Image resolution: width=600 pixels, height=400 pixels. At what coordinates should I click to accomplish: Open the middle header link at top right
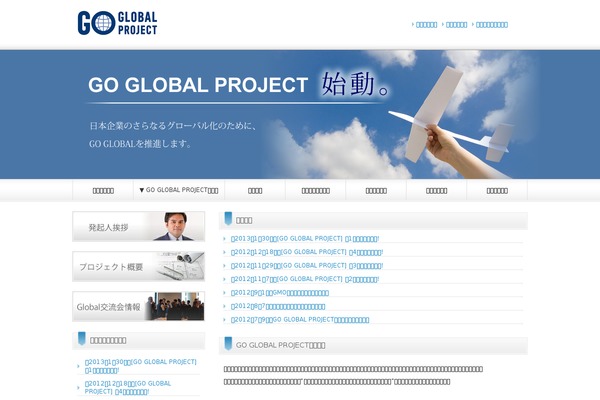pos(457,25)
